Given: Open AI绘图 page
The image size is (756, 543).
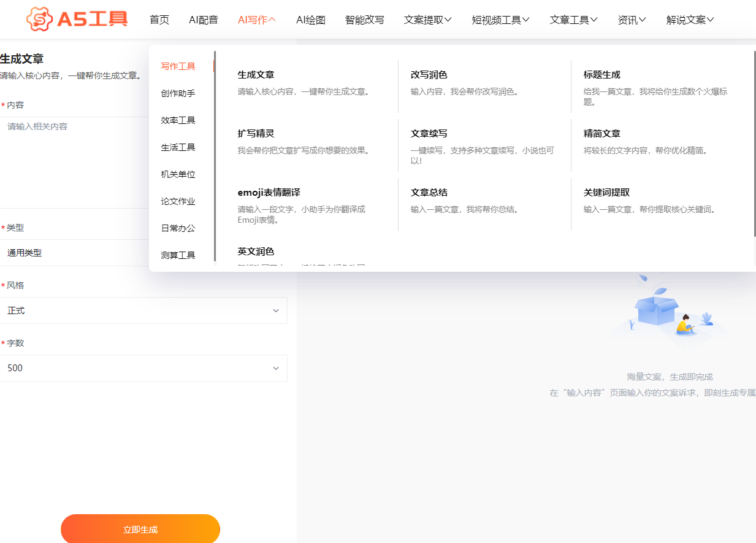Looking at the screenshot, I should 311,20.
